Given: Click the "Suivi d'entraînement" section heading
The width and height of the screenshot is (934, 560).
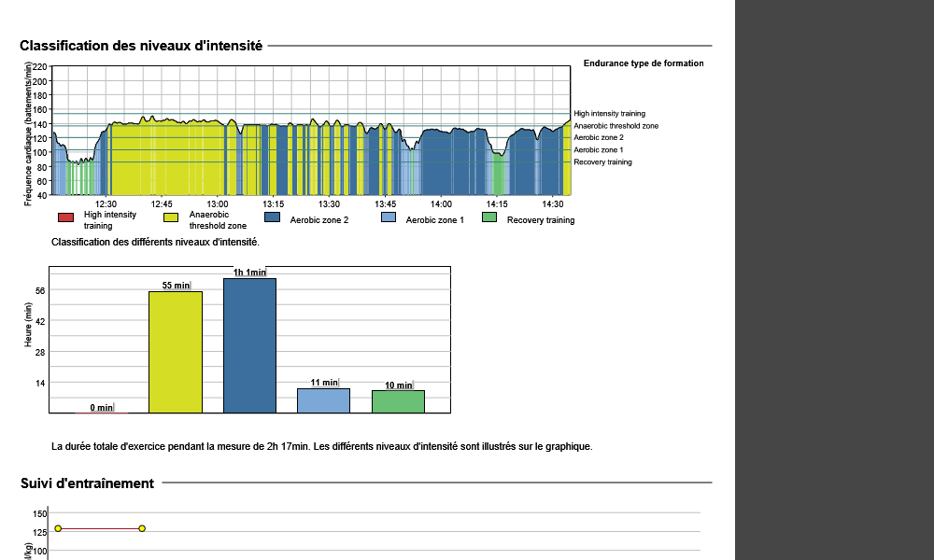Looking at the screenshot, I should 87,483.
